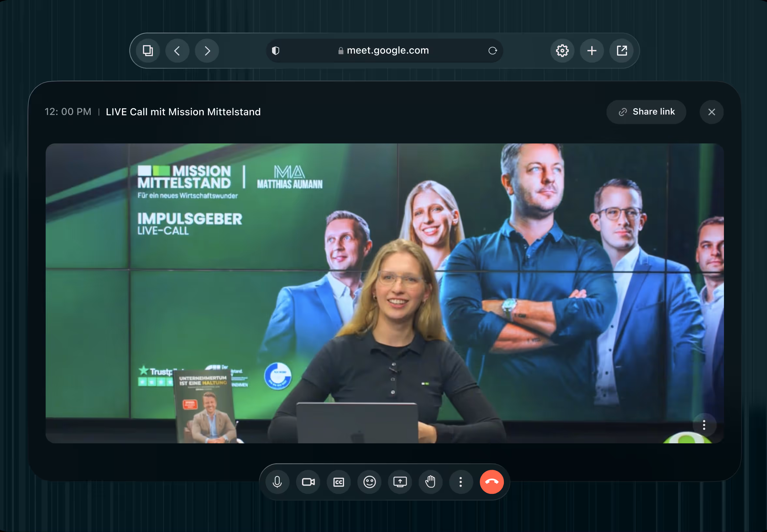The height and width of the screenshot is (532, 767).
Task: Mute the microphone
Action: coord(277,482)
